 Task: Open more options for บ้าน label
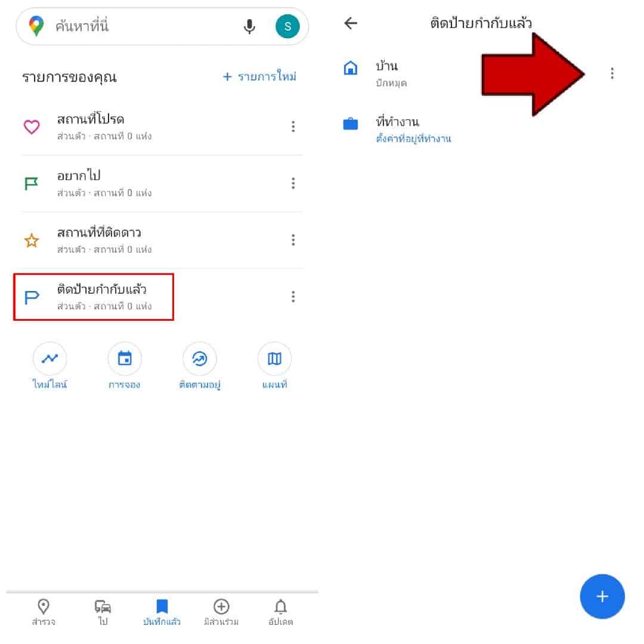(x=612, y=73)
